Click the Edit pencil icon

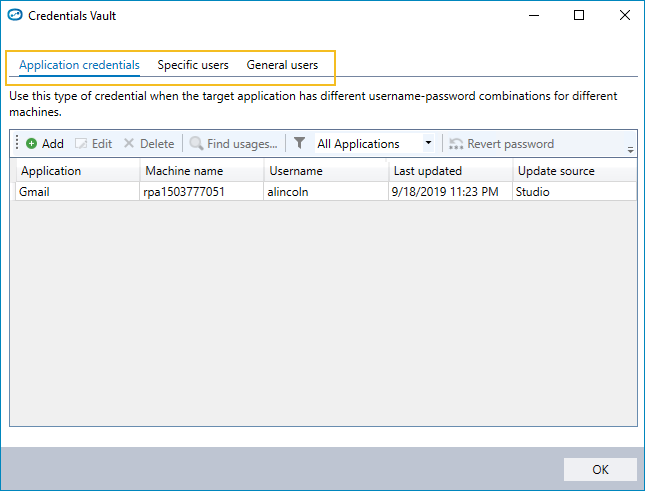82,144
